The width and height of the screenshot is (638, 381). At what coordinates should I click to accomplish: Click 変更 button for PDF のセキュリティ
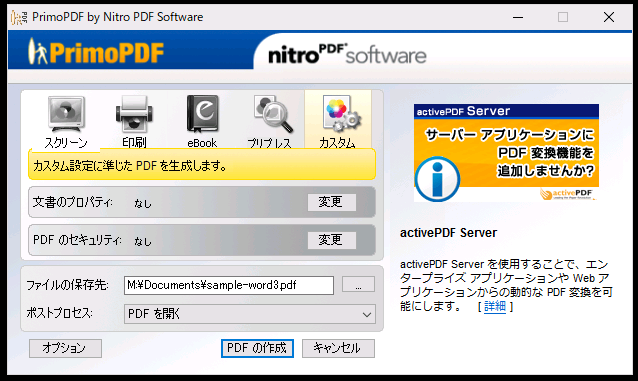(x=332, y=240)
